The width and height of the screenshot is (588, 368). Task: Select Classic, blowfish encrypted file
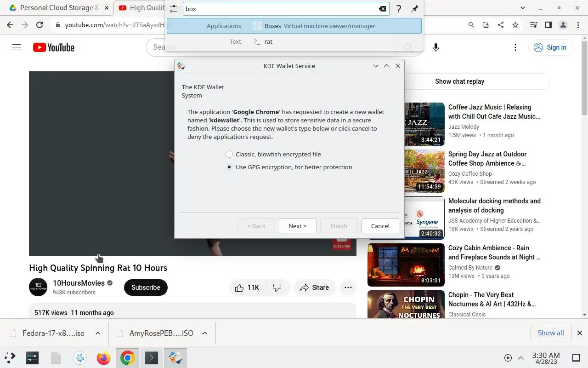[x=273, y=154]
